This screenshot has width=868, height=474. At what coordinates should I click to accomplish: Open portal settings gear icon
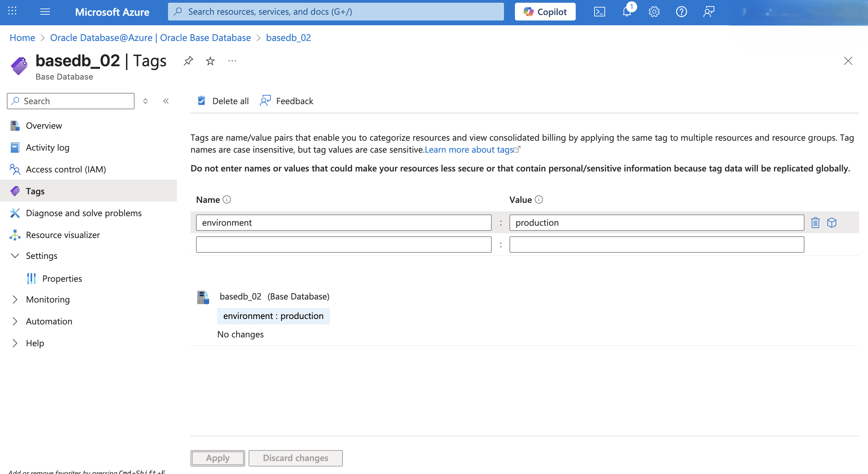(654, 11)
